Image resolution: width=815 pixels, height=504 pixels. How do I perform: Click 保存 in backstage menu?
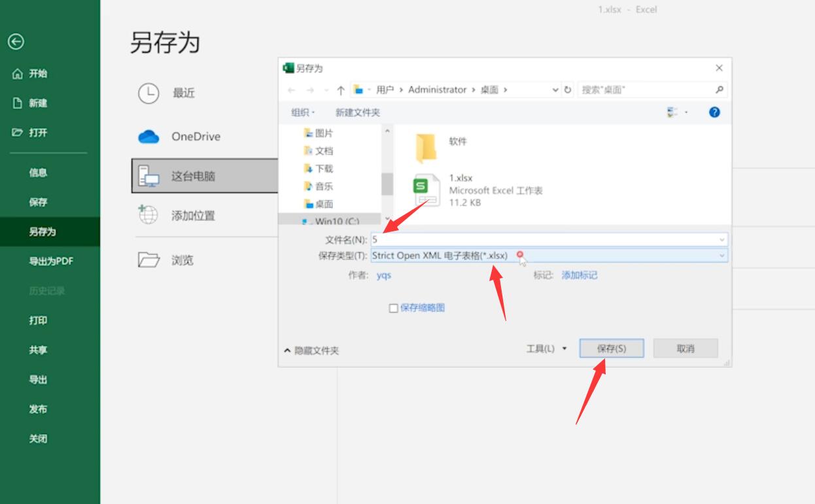pos(38,202)
